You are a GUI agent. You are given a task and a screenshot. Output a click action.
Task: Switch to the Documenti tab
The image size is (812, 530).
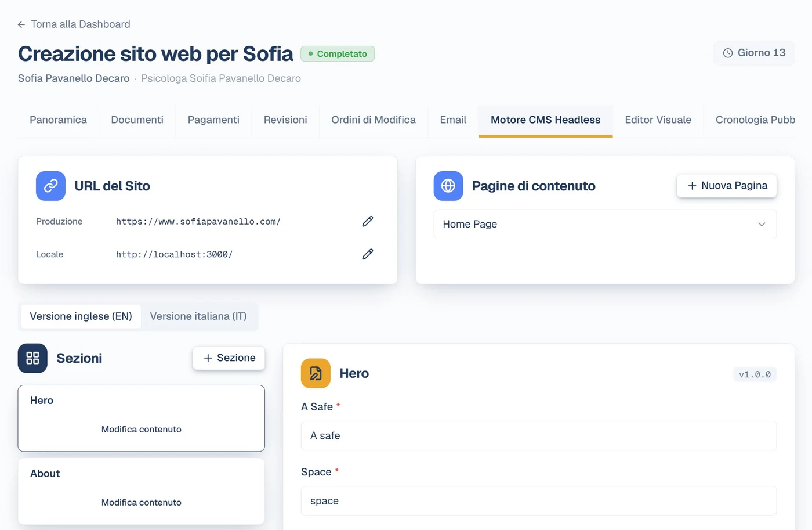137,120
